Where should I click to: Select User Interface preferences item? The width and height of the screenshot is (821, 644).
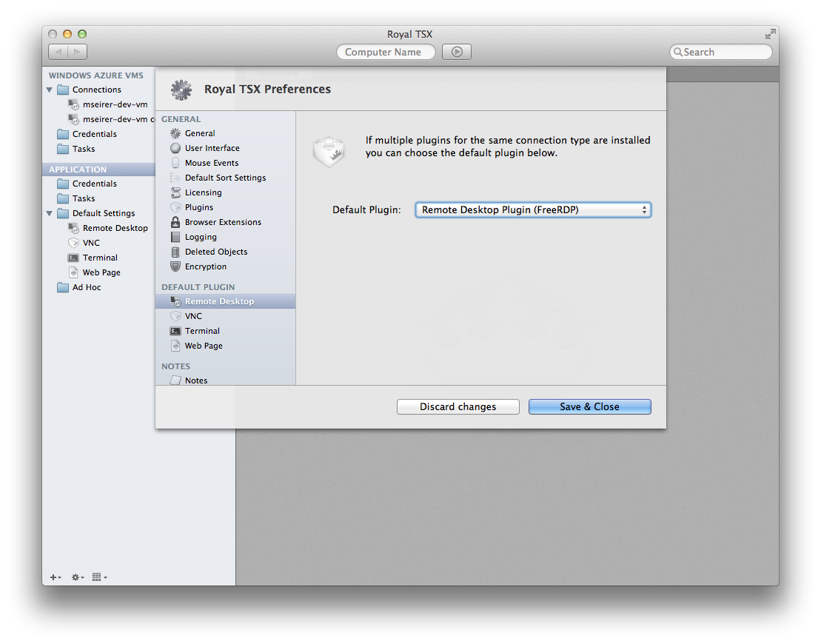point(225,148)
